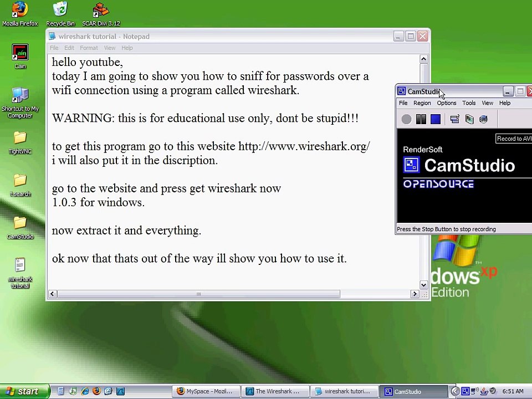Click the wireshark.org URL text in Notepad

pyautogui.click(x=304, y=146)
